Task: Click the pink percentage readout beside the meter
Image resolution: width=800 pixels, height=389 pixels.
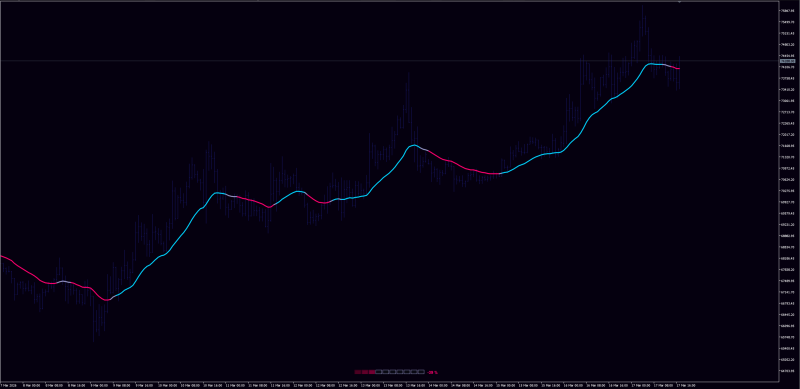Action: [x=433, y=372]
